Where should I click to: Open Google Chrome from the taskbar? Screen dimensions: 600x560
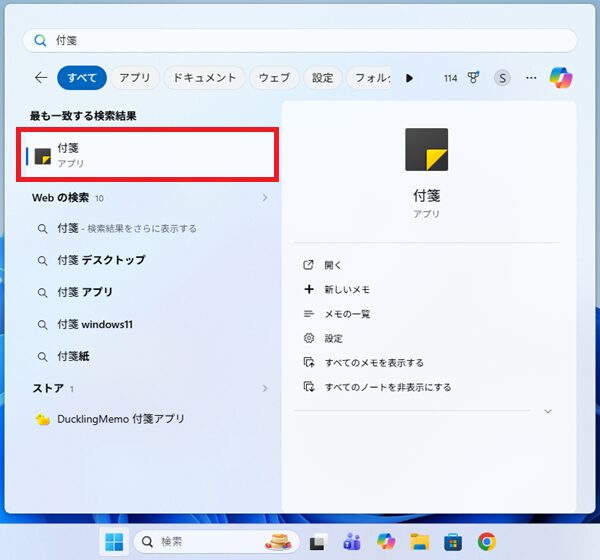(x=487, y=542)
